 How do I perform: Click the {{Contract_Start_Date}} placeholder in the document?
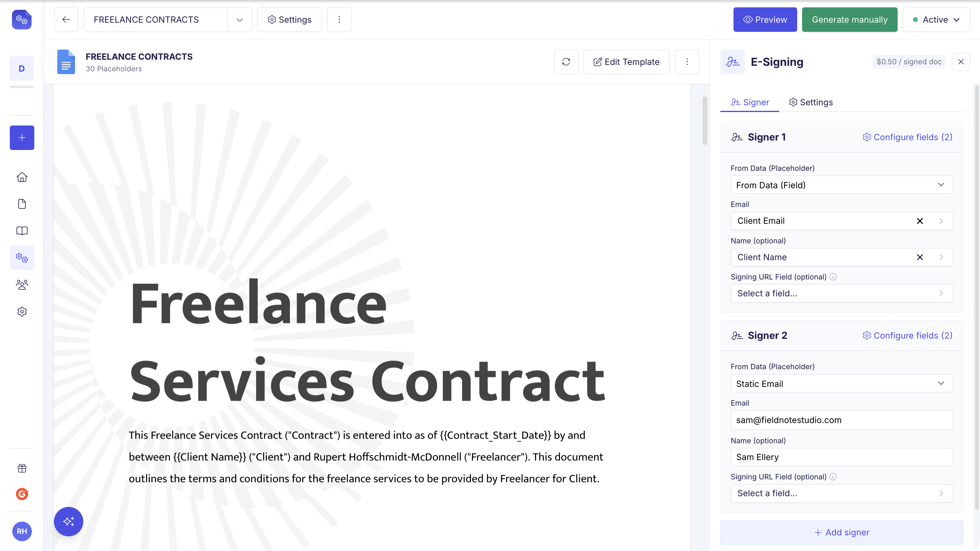click(495, 435)
